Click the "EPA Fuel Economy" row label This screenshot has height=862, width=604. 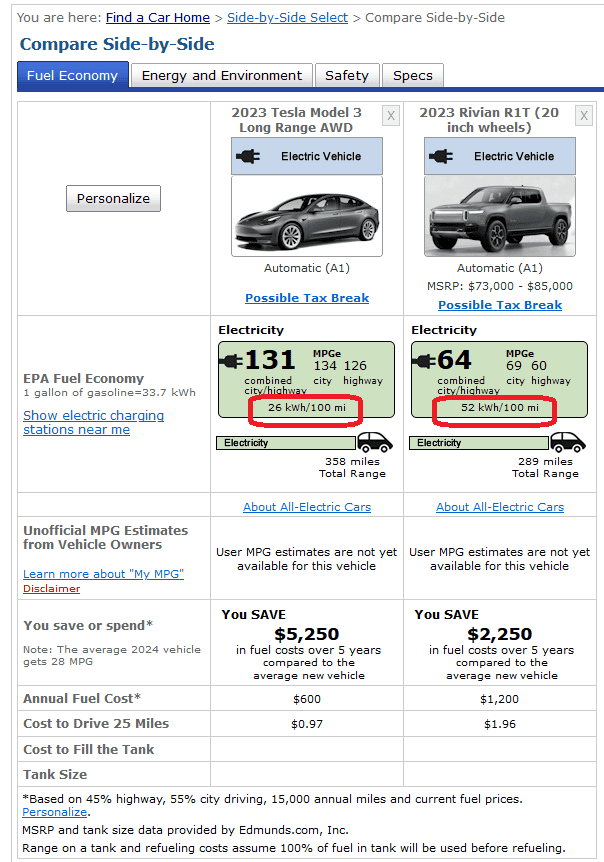click(x=84, y=379)
